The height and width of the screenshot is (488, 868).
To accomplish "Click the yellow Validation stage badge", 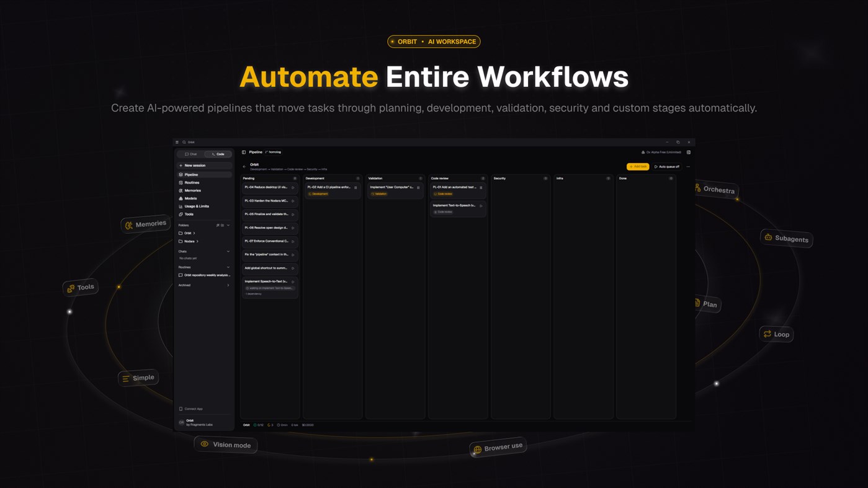I will pyautogui.click(x=379, y=194).
